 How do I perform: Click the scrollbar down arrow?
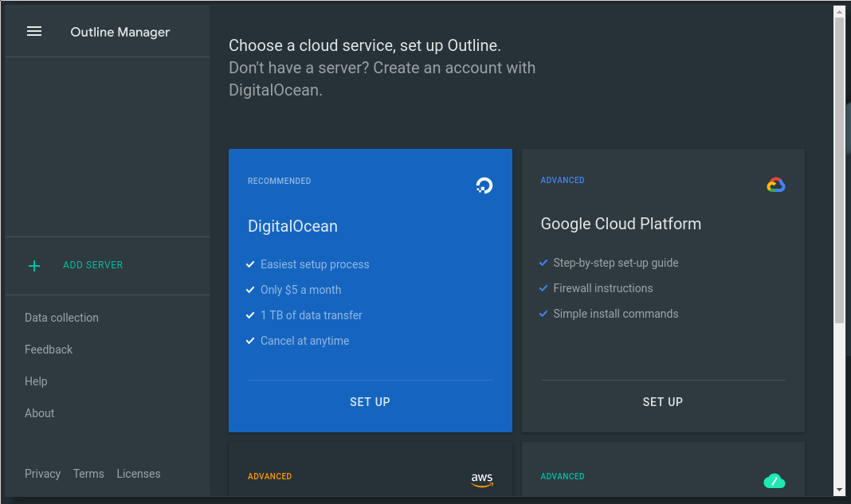(839, 490)
